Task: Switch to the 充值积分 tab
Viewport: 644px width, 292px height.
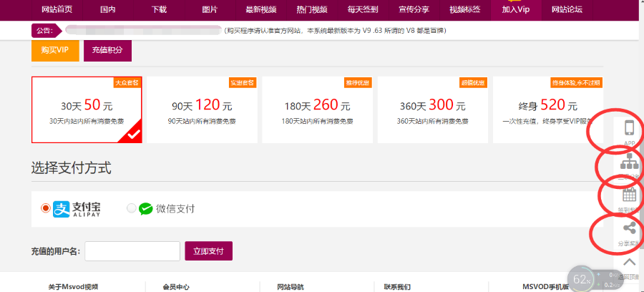Action: (x=107, y=51)
